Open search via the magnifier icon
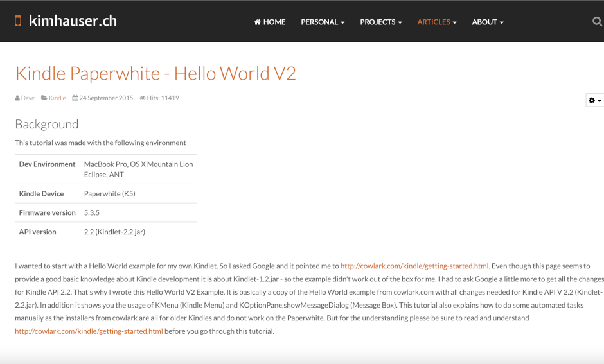 [x=597, y=22]
